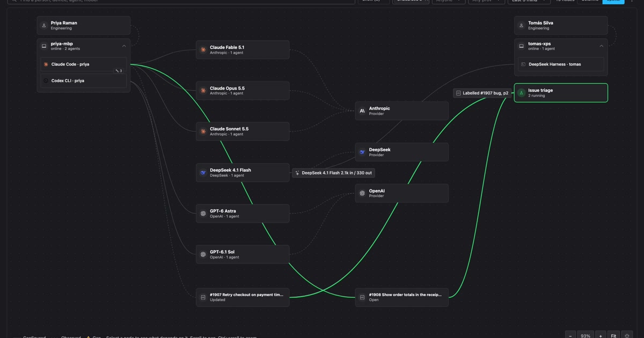Click 'Anthropic · 1 agent' under Claude Opus 5.5
Screen dimensions: 644x338
[x=226, y=93]
